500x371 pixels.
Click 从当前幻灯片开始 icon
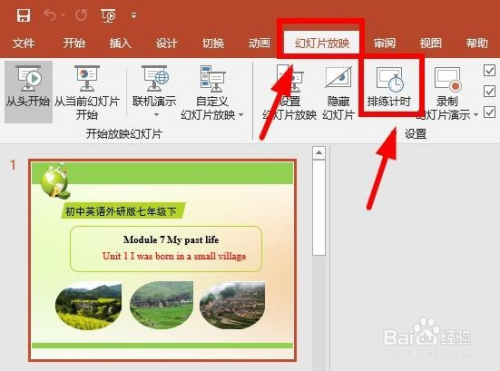pyautogui.click(x=87, y=79)
